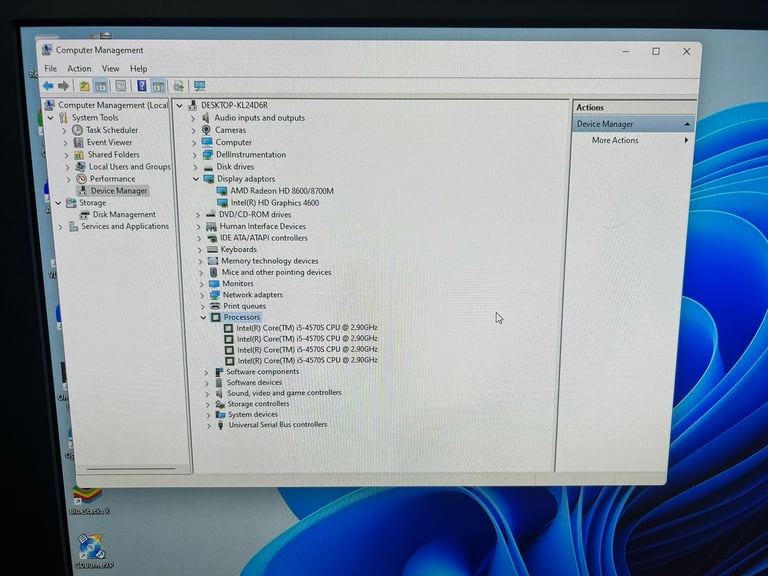Expand the Human Interface Devices category

coord(198,226)
